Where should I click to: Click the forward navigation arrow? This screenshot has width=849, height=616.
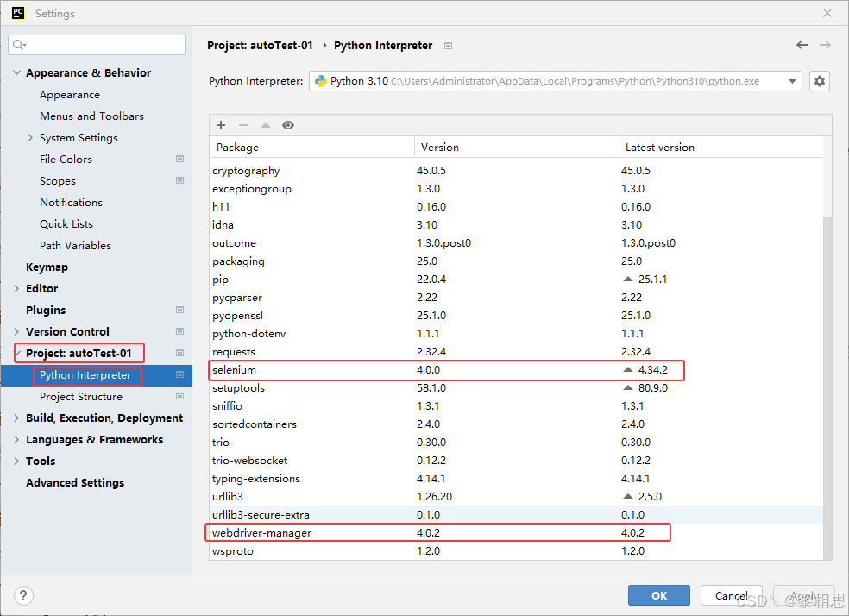(x=825, y=45)
